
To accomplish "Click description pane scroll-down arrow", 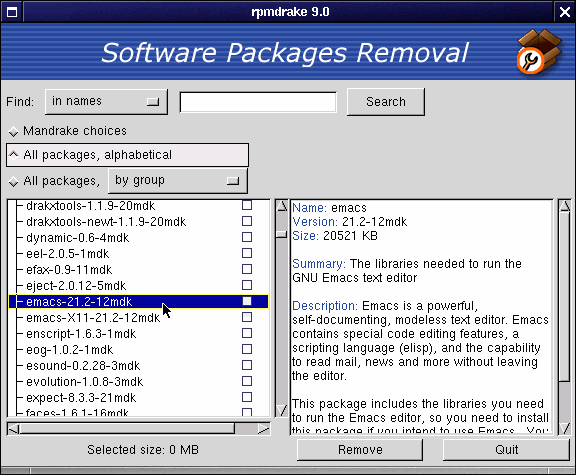I will tap(565, 428).
